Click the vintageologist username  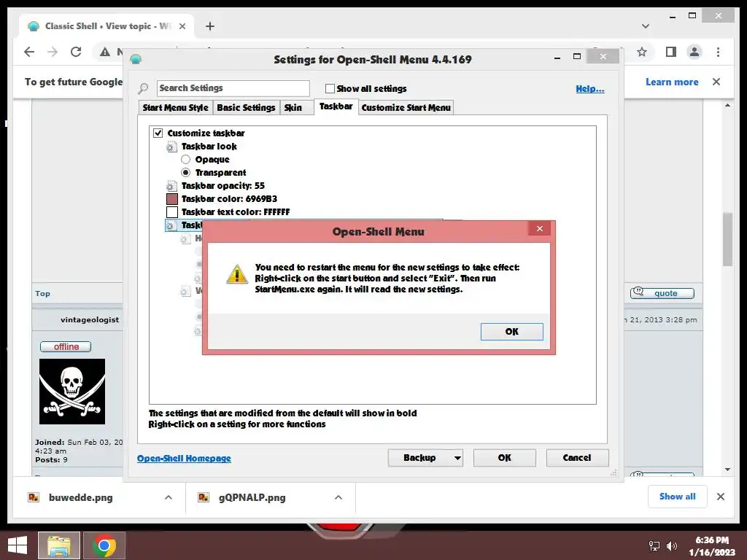(90, 319)
